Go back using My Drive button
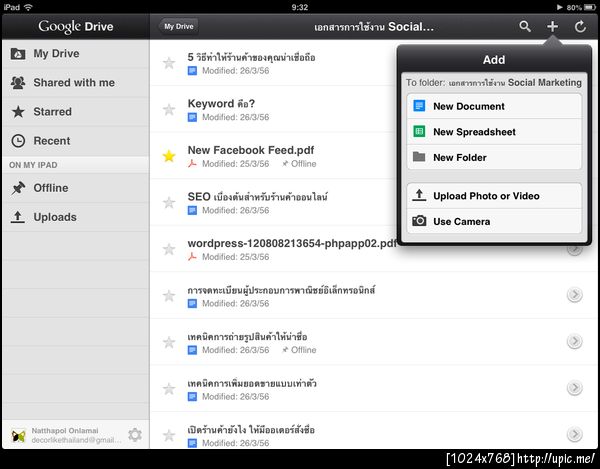This screenshot has height=469, width=600. (178, 26)
